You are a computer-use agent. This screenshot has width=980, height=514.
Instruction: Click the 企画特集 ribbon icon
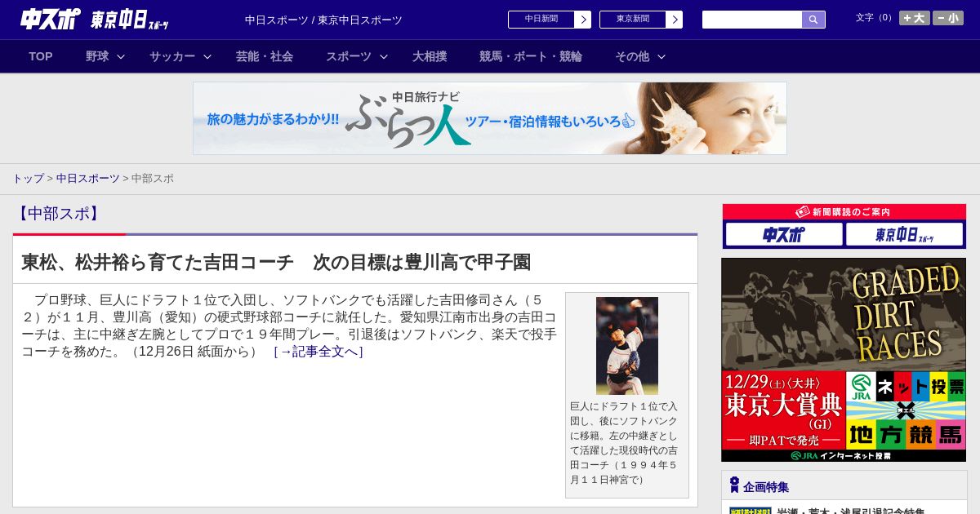pos(734,485)
